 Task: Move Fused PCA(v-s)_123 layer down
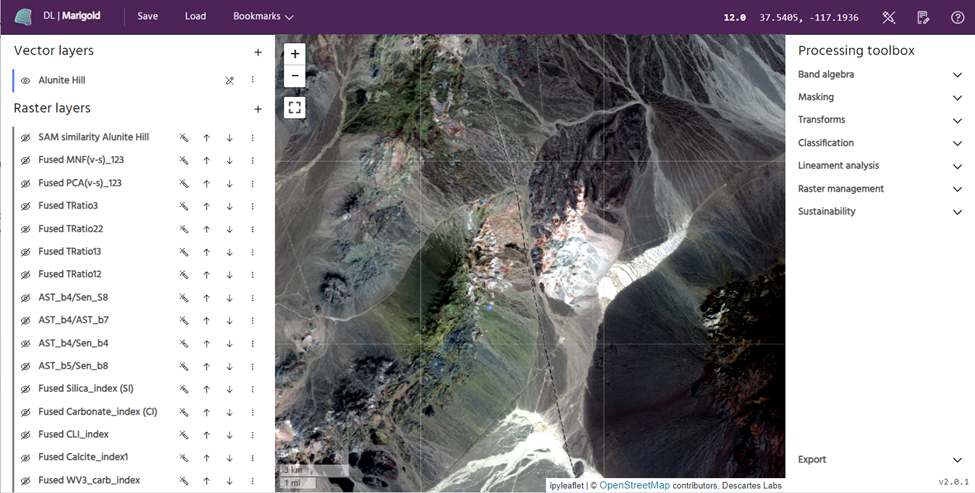click(229, 183)
